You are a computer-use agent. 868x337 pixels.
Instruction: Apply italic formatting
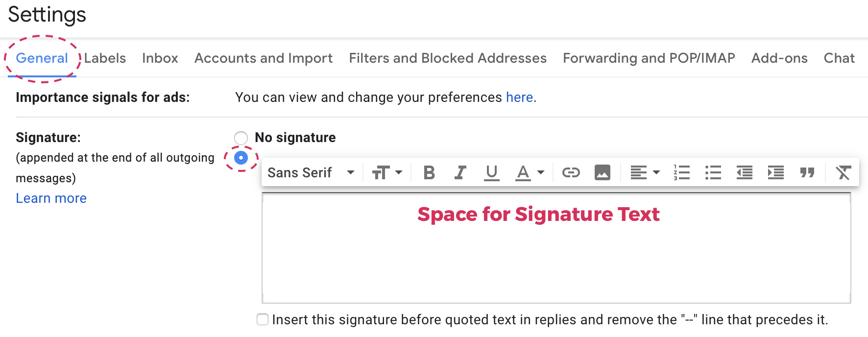(460, 172)
